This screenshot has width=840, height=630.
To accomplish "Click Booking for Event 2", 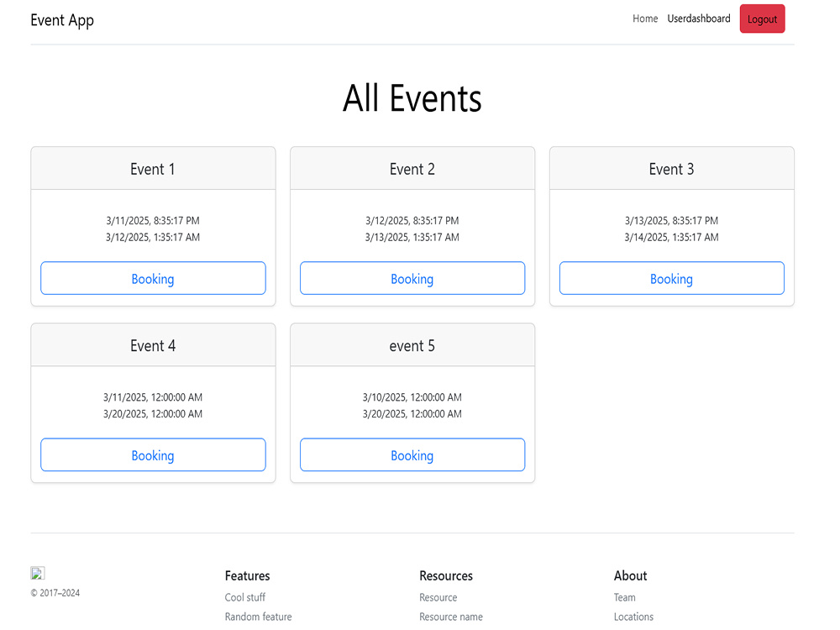I will click(x=412, y=278).
